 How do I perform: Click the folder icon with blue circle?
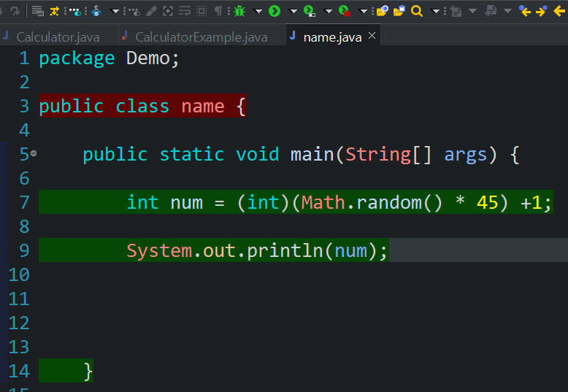(382, 11)
